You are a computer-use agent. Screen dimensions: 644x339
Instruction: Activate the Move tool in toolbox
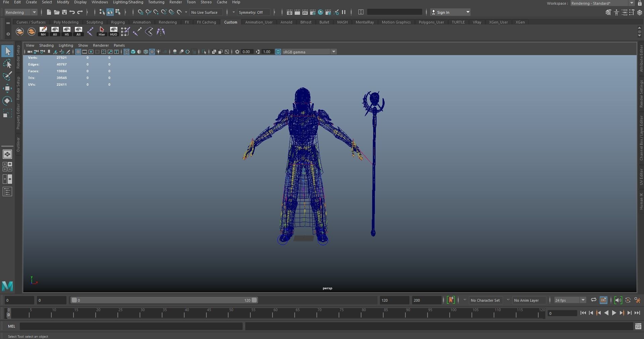tap(7, 89)
